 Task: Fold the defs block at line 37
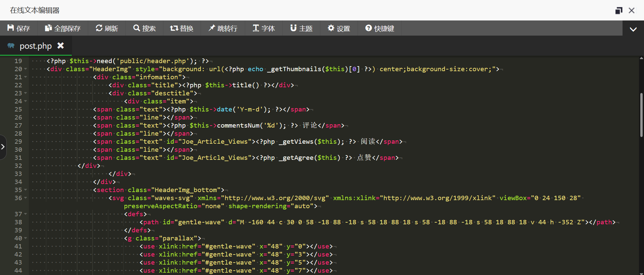pyautogui.click(x=25, y=214)
